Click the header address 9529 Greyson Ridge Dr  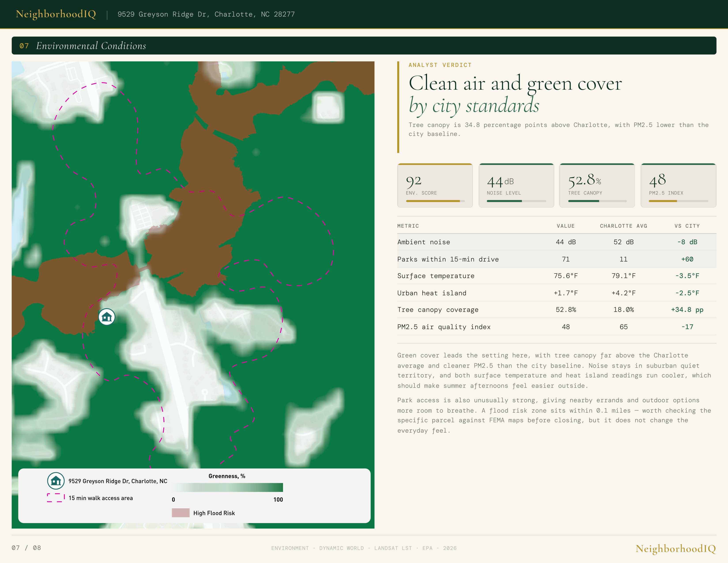pyautogui.click(x=206, y=14)
